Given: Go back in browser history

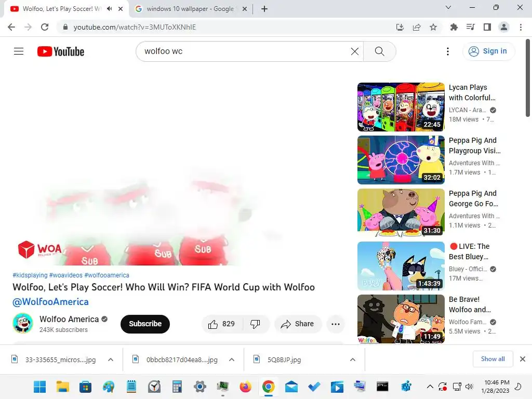Looking at the screenshot, I should 11,27.
